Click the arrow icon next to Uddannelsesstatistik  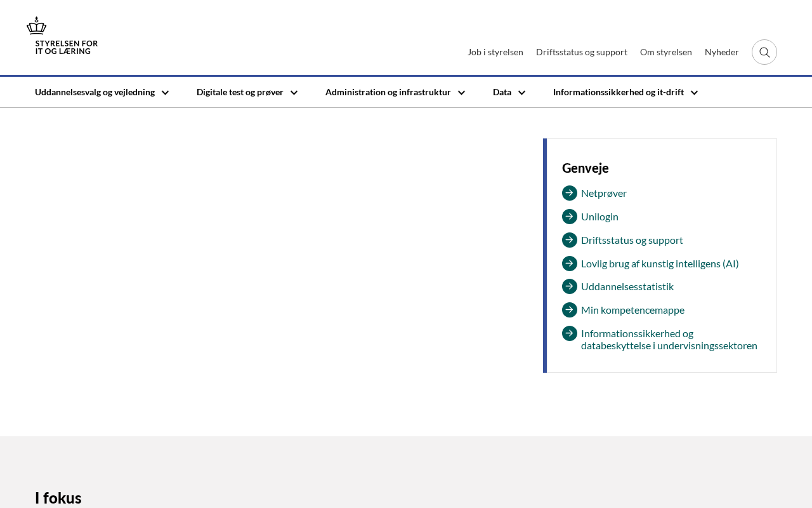570,286
